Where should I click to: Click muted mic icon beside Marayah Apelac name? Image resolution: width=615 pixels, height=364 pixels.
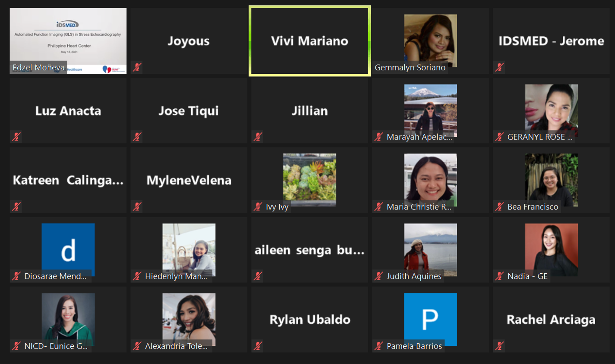(379, 137)
